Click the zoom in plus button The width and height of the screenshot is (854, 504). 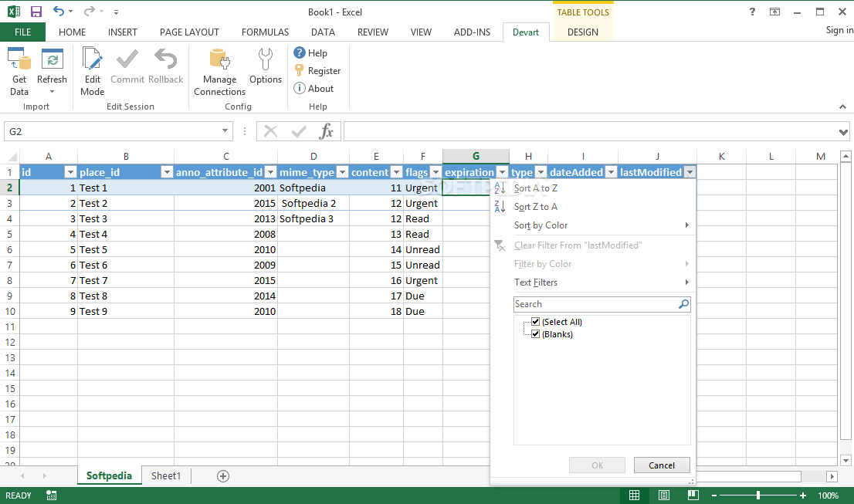(x=803, y=496)
